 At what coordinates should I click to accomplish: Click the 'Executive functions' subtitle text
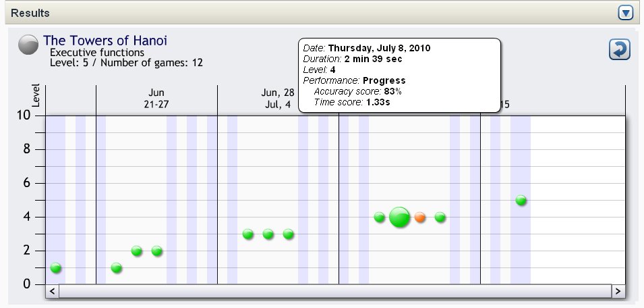[x=97, y=53]
